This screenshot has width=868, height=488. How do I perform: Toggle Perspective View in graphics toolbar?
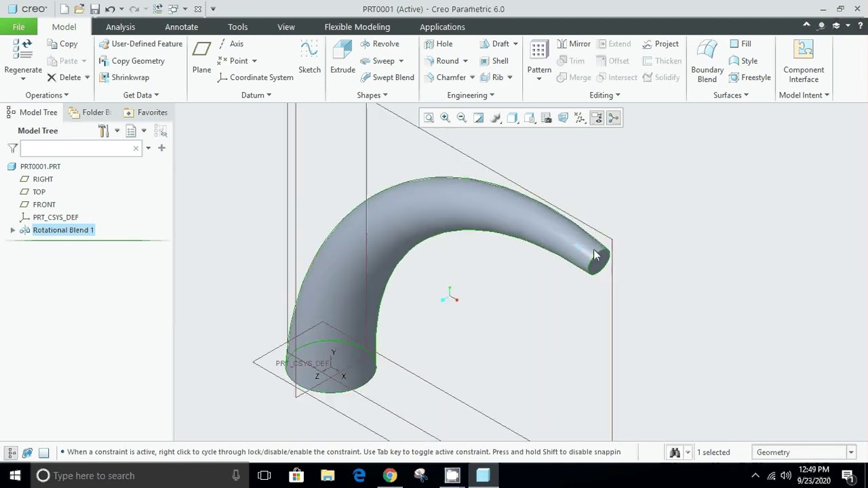563,118
